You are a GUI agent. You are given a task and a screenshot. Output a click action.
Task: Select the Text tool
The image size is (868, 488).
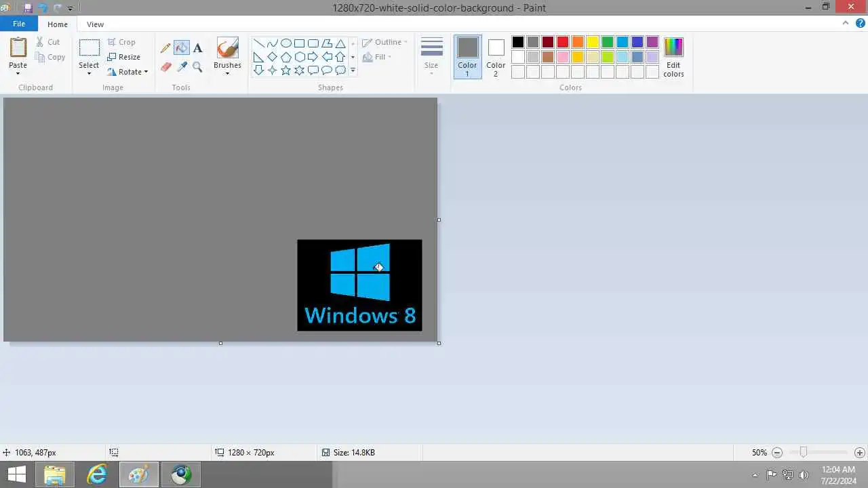(197, 48)
